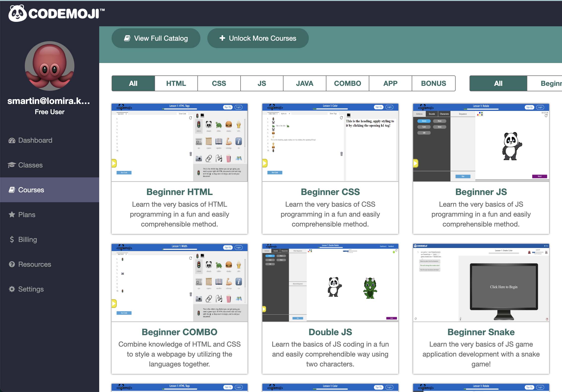Screen dimensions: 562x392
Task: Filter courses by HTML
Action: (176, 83)
